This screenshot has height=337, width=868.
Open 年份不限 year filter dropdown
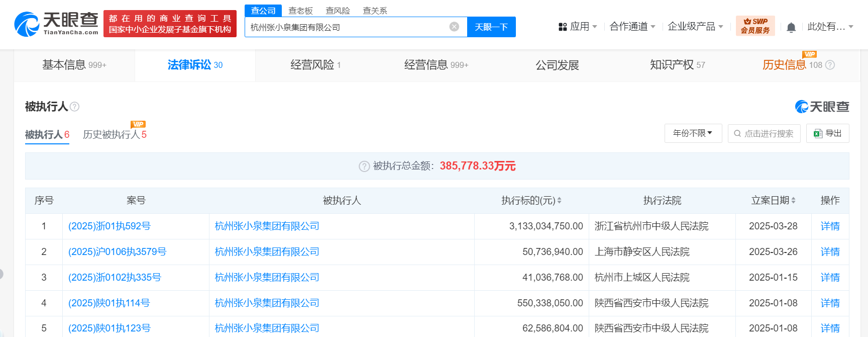point(693,133)
